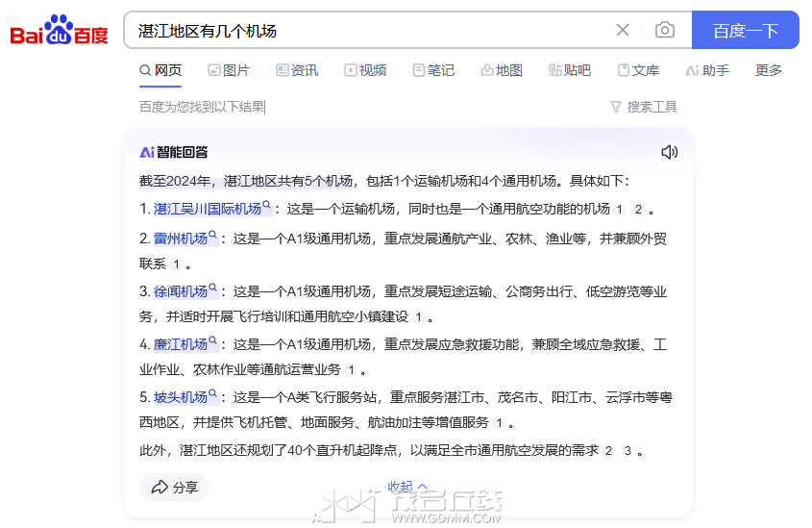Switch to the 图片 tab
This screenshot has height=528, width=812.
[229, 70]
